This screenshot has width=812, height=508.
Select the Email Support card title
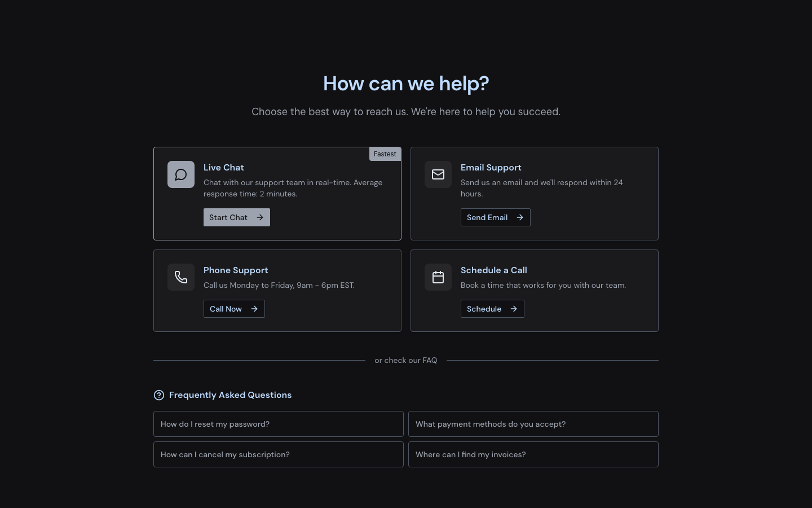tap(491, 168)
